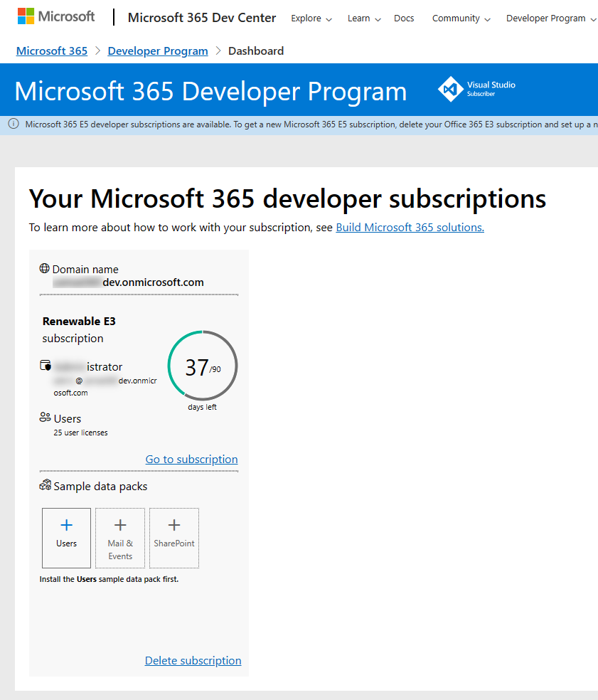The image size is (598, 700).
Task: Click Delete subscription
Action: point(193,660)
